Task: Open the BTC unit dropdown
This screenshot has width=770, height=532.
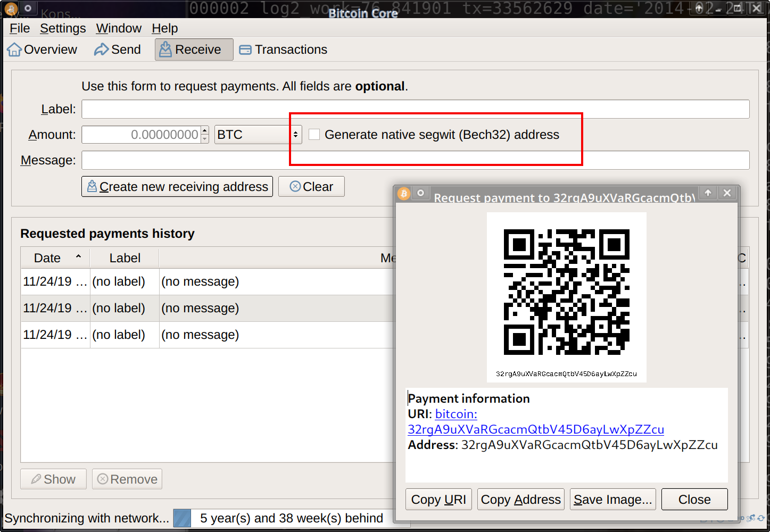Action: click(x=258, y=135)
